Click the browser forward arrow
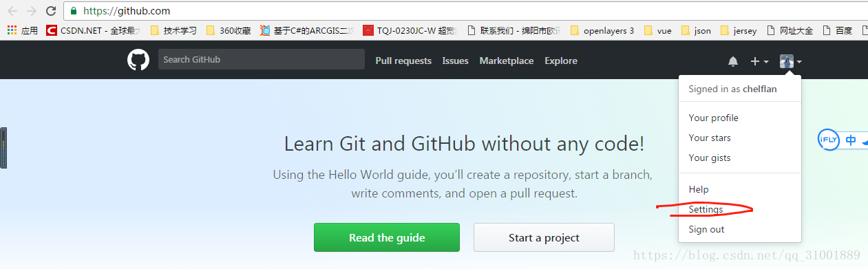868x269 pixels. pos(32,11)
